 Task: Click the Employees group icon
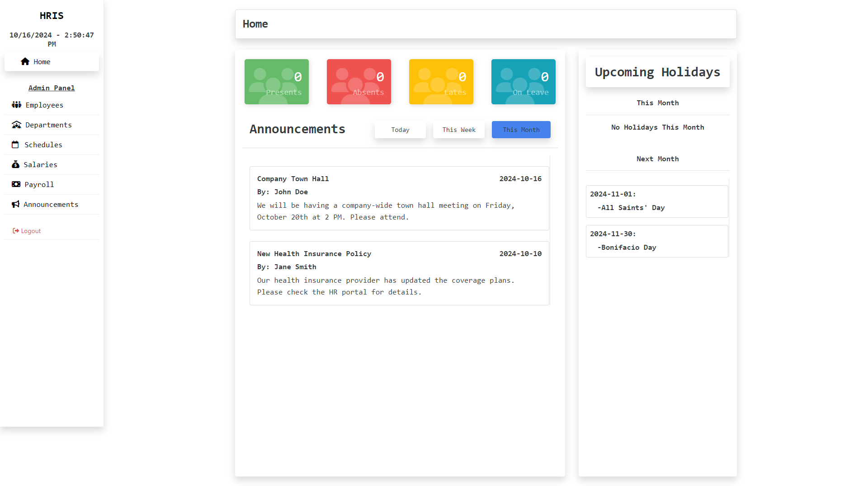17,105
